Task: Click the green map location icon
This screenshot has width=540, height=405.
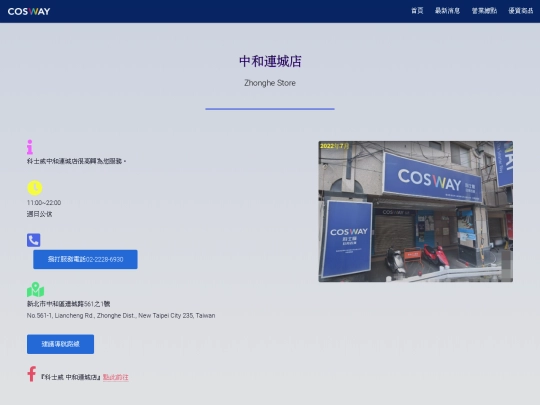Action: coord(35,290)
